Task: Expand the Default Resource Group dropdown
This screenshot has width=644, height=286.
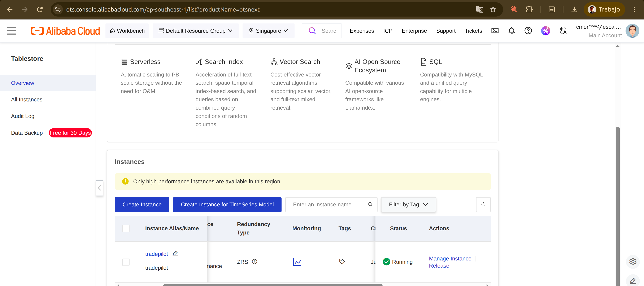Action: [x=196, y=31]
